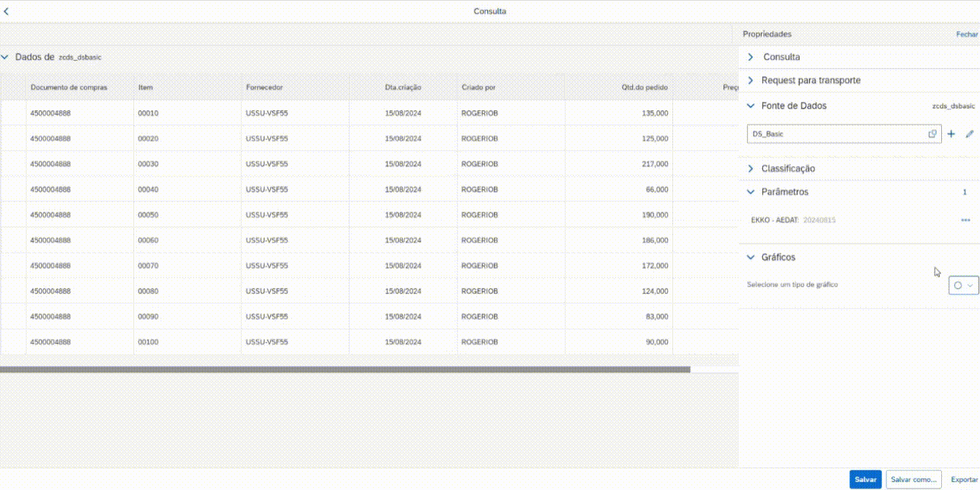This screenshot has height=490, width=980.
Task: Click the horizontal table scrollbar
Action: [x=344, y=370]
